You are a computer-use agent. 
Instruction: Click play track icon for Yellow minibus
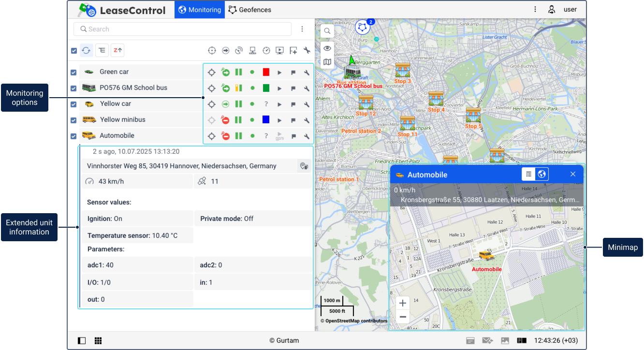[x=279, y=120]
